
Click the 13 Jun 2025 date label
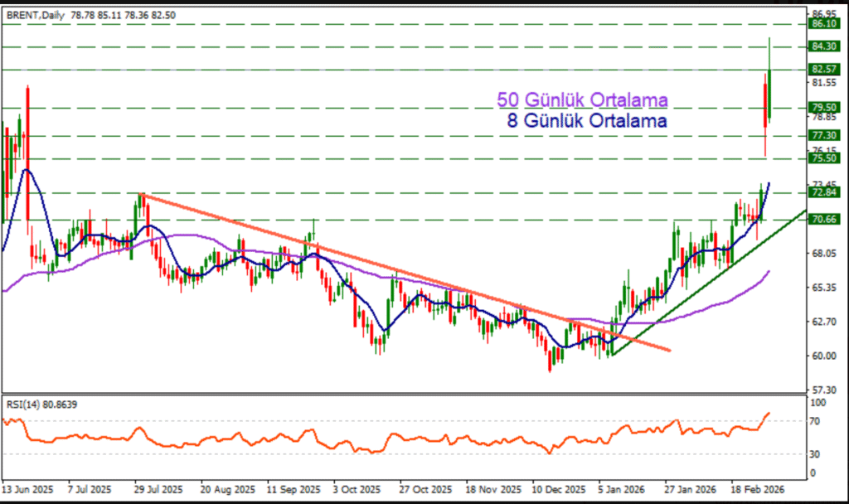27,490
